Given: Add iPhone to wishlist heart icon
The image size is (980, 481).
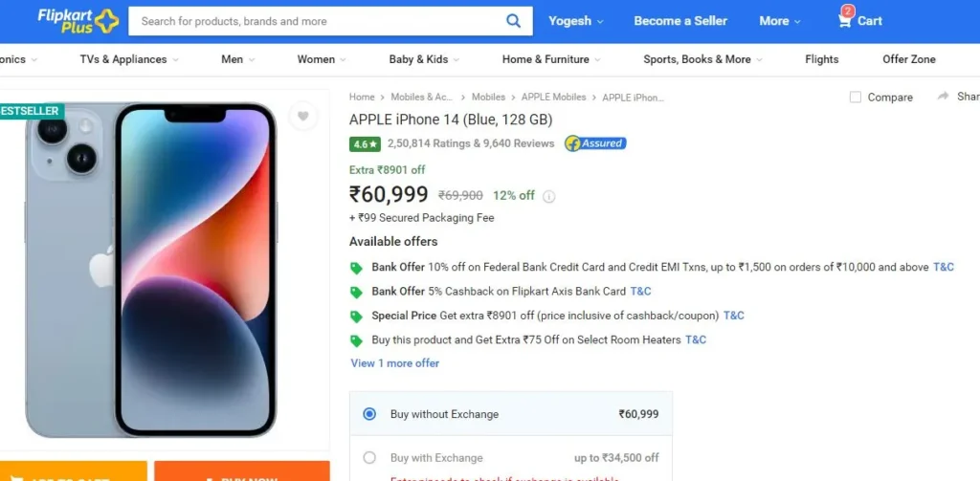Looking at the screenshot, I should pos(303,117).
